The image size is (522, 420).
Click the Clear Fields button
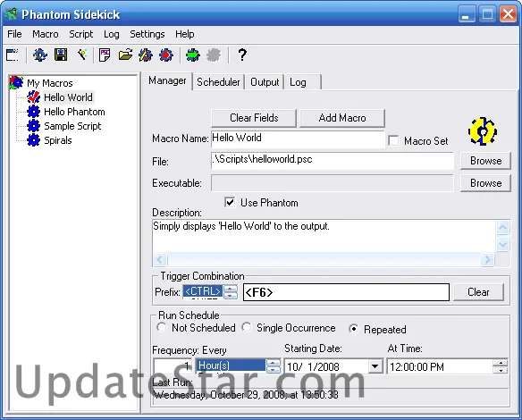254,118
